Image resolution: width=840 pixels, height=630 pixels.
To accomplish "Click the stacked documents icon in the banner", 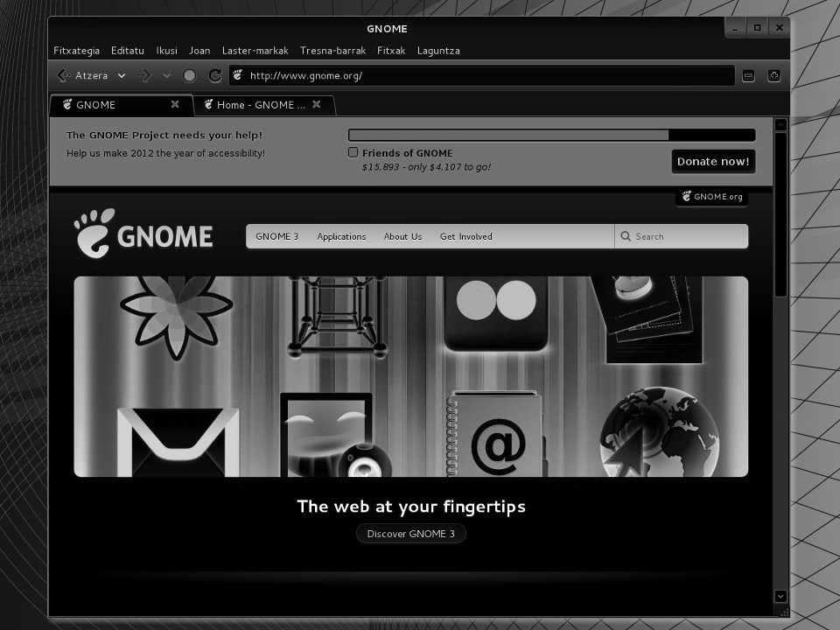I will (x=647, y=319).
